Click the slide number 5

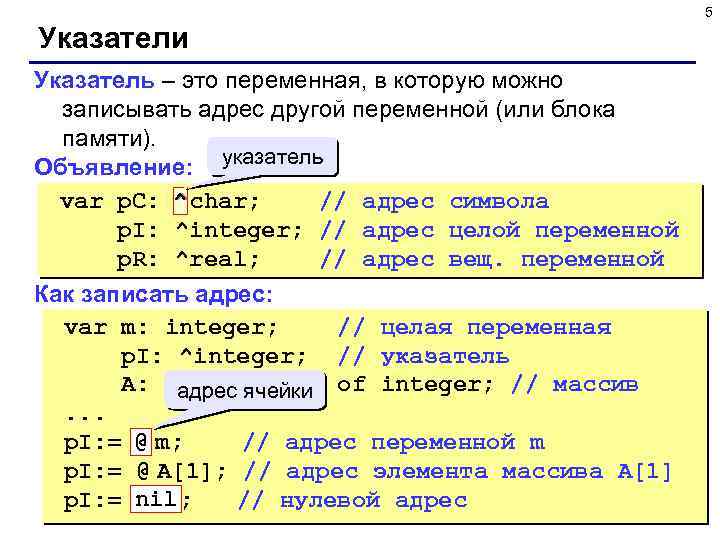click(709, 12)
